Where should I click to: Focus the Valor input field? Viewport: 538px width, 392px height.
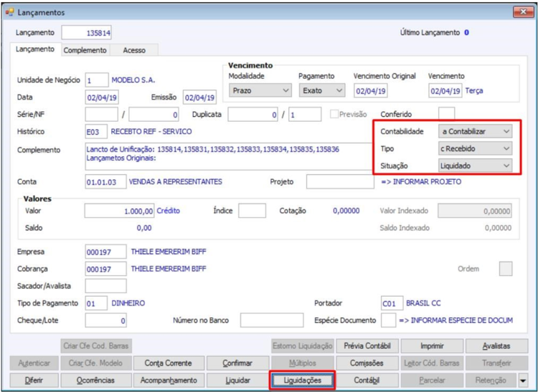[x=119, y=211]
